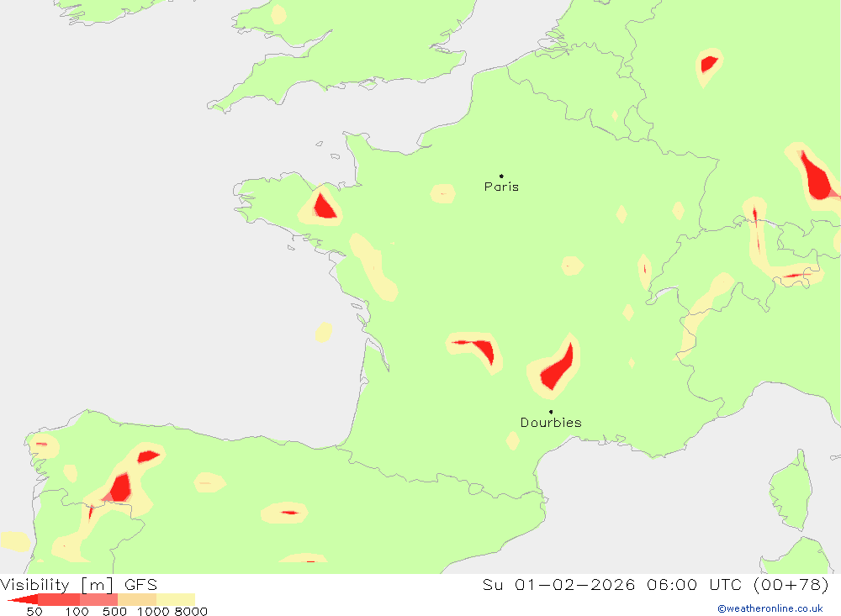
Task: Click the 1000–8000 m yellow legend swatch
Action: click(x=176, y=599)
